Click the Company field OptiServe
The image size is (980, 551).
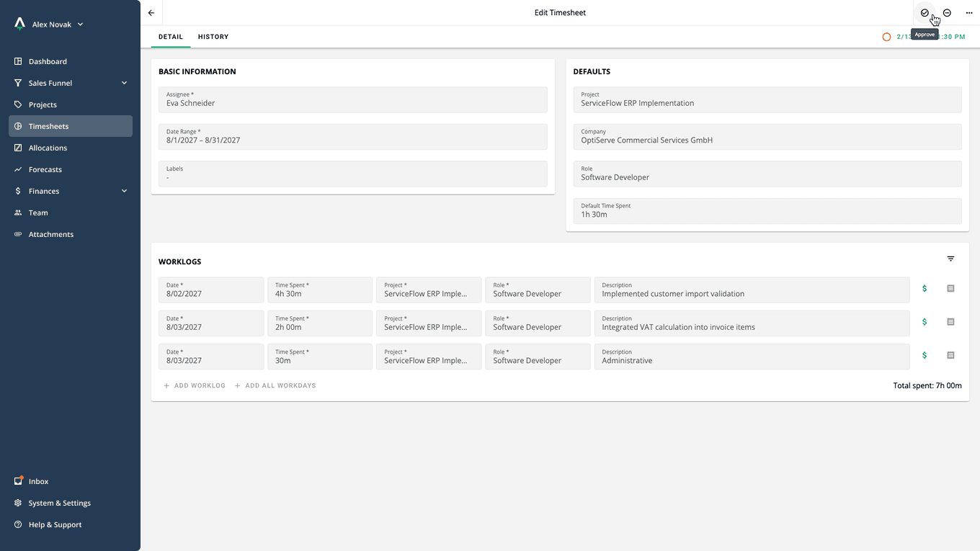(x=767, y=137)
